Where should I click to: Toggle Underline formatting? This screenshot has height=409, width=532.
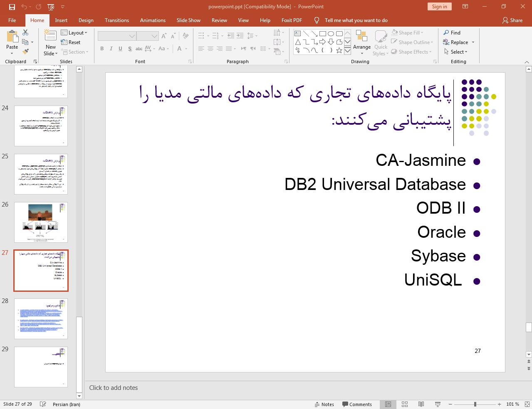(120, 49)
